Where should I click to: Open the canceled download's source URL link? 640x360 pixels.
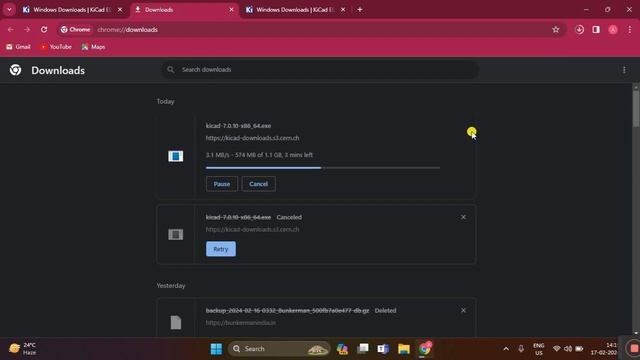(x=252, y=229)
